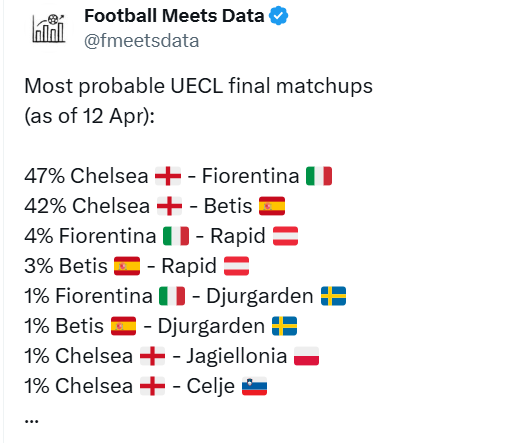Open the Football Meets Data display name
This screenshot has height=443, width=520.
[x=174, y=16]
